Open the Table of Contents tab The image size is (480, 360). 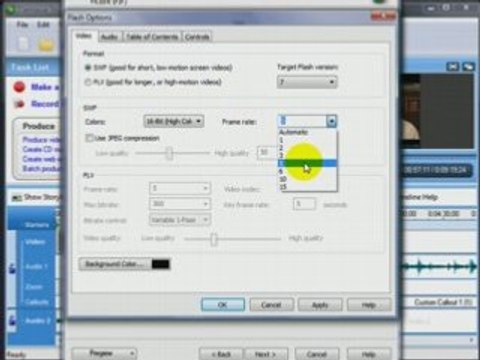(152, 37)
